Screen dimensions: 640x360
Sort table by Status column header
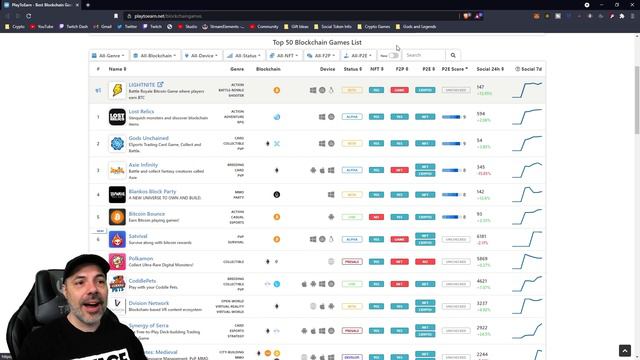(353, 69)
